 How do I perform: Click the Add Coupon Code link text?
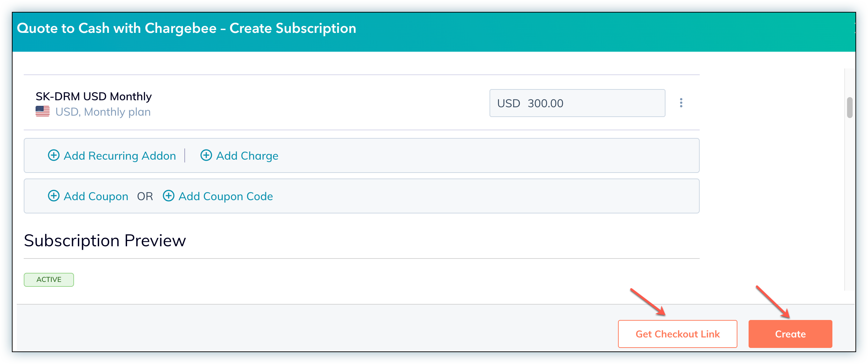point(226,196)
